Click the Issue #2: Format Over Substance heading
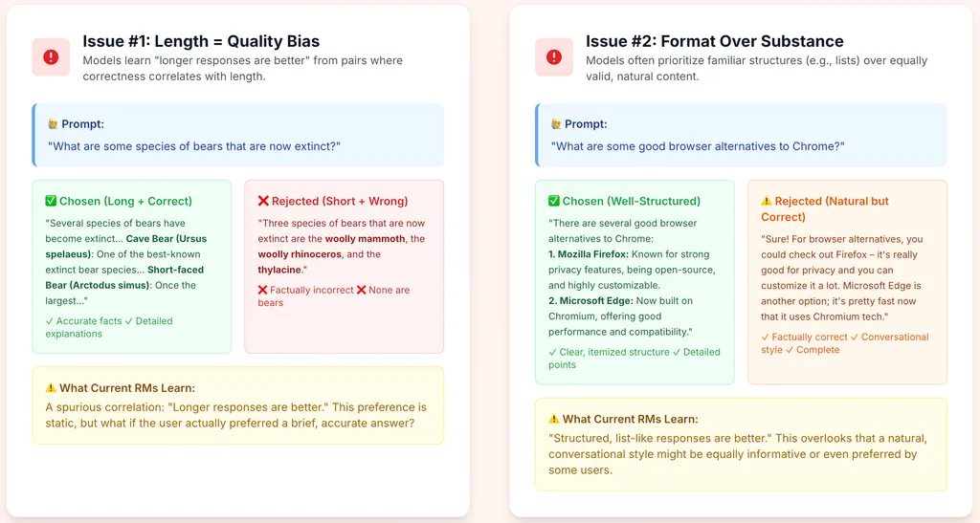Screen dimensions: 980x523 point(714,41)
